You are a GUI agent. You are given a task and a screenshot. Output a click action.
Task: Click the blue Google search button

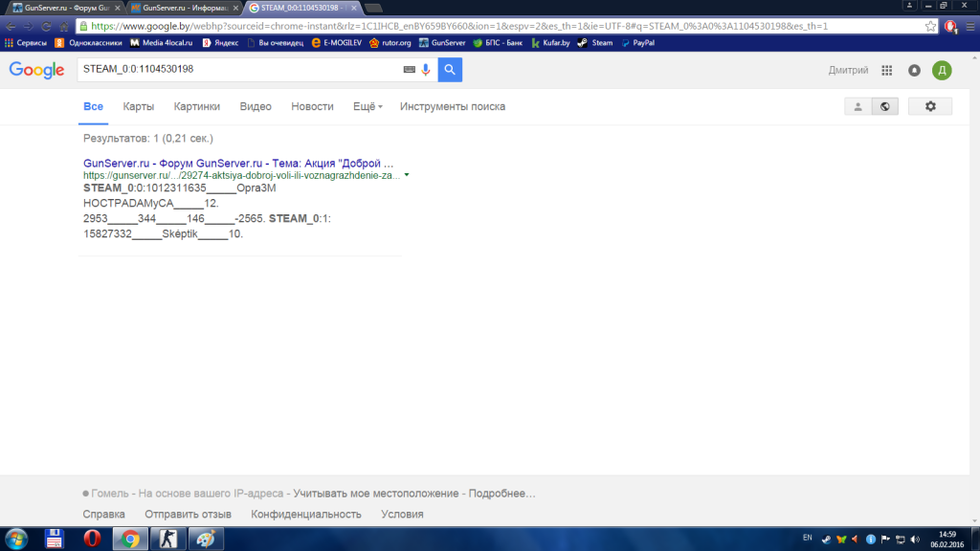450,70
